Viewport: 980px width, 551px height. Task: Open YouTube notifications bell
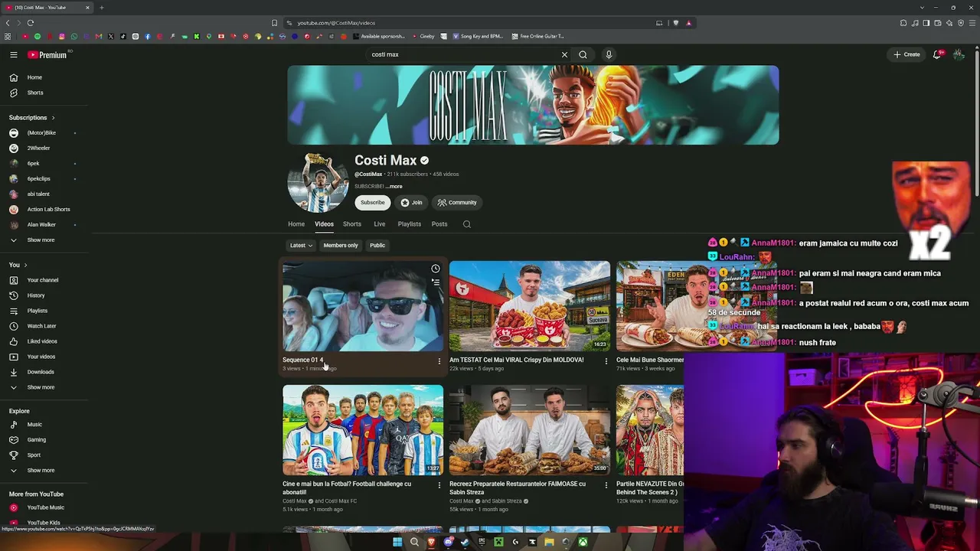click(937, 54)
